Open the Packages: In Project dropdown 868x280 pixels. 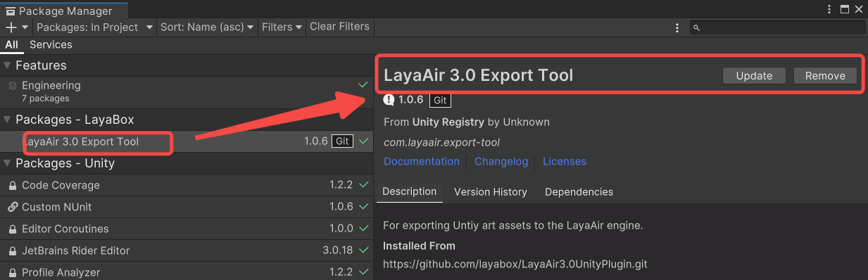[x=94, y=27]
